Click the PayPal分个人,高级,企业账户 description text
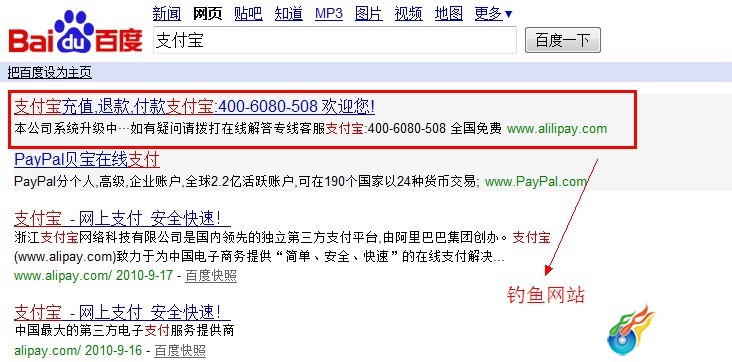 point(246,181)
